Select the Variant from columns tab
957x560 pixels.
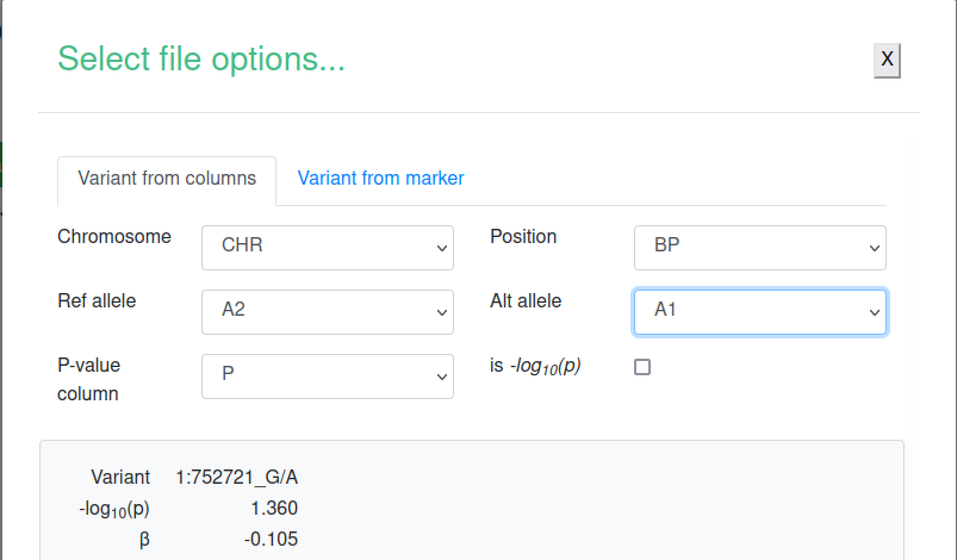(167, 178)
